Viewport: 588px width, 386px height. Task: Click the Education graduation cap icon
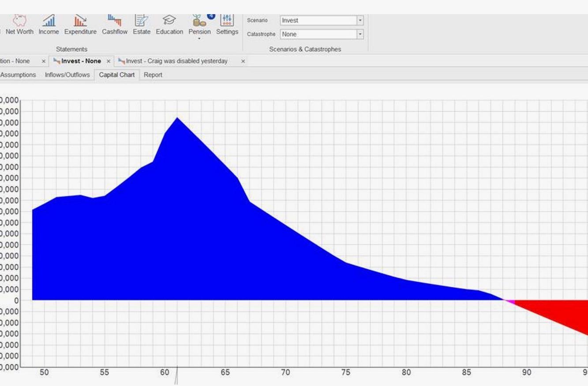[169, 21]
